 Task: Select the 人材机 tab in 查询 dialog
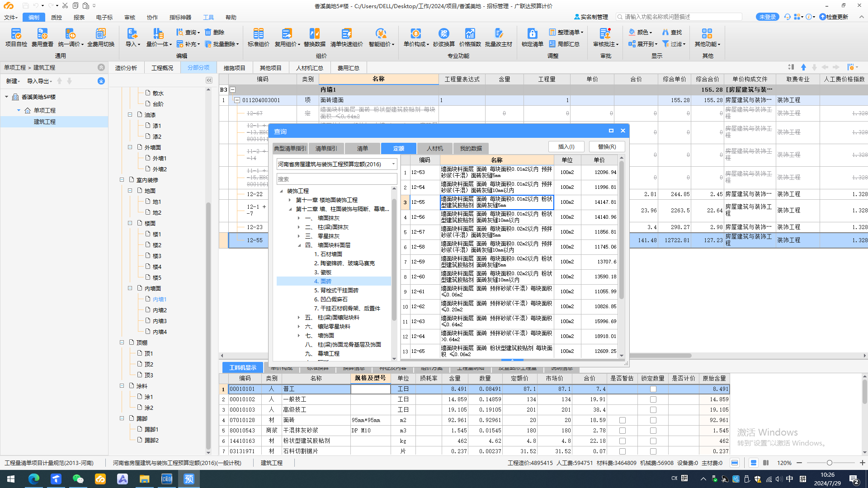(x=435, y=148)
